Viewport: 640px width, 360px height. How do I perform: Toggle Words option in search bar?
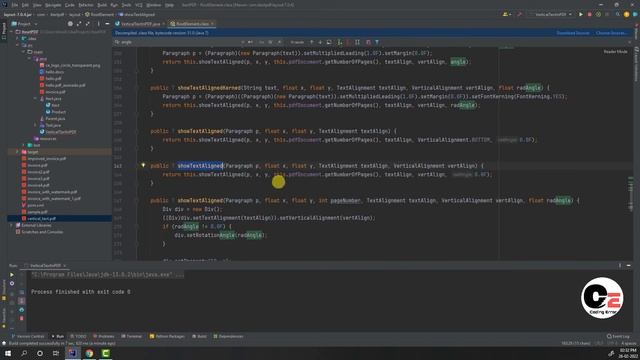270,42
